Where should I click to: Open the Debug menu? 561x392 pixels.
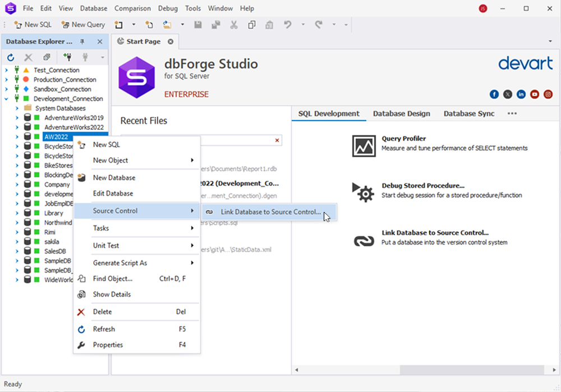tap(168, 8)
